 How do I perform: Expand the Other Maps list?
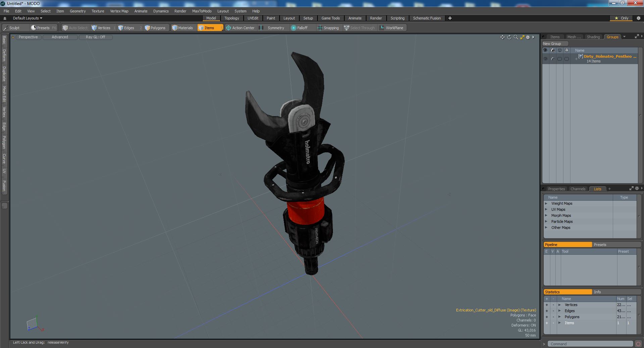click(x=546, y=228)
